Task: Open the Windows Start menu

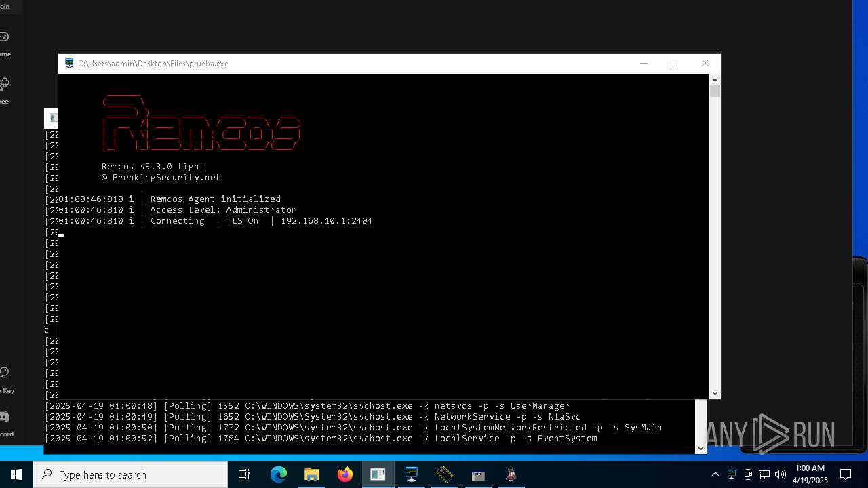Action: [x=16, y=474]
